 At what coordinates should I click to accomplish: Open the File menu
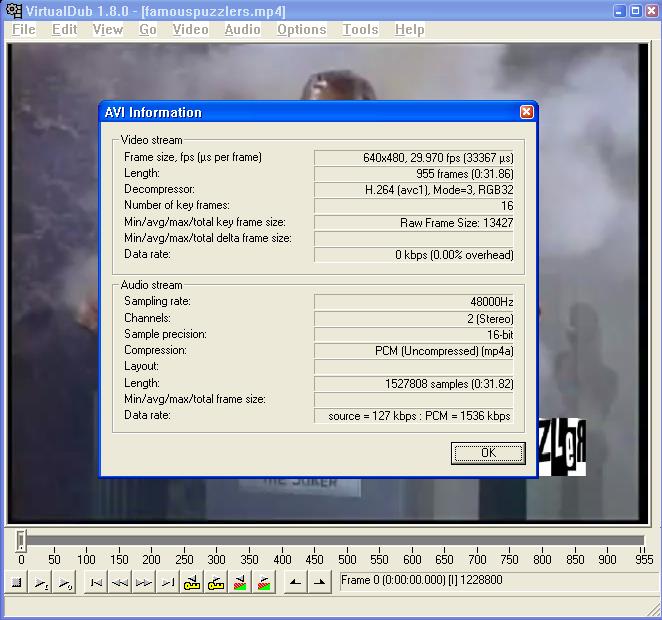pyautogui.click(x=24, y=30)
